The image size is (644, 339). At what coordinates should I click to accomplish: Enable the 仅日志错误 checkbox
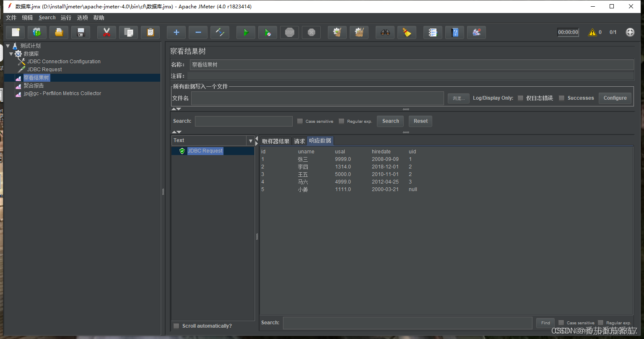coord(520,98)
